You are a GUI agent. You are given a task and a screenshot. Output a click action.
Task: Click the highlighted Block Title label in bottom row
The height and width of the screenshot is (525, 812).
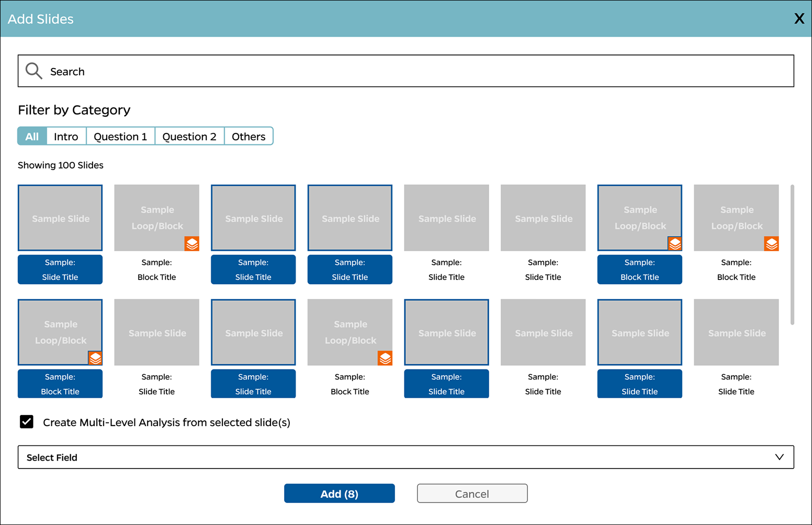point(60,384)
